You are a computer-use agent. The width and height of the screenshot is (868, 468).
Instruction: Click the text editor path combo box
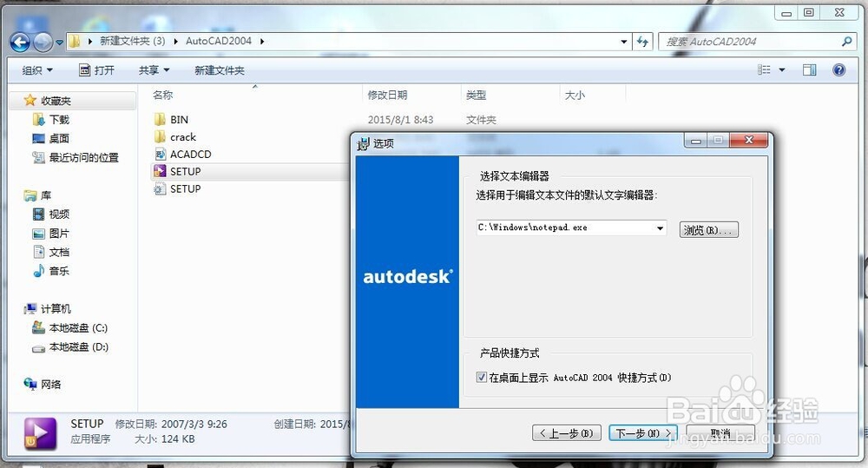[571, 227]
